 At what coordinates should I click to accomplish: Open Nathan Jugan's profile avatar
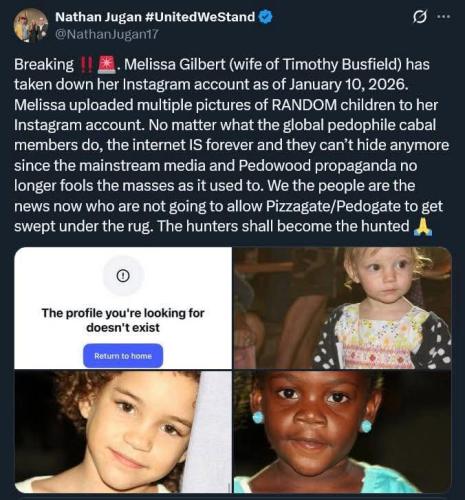click(x=30, y=26)
